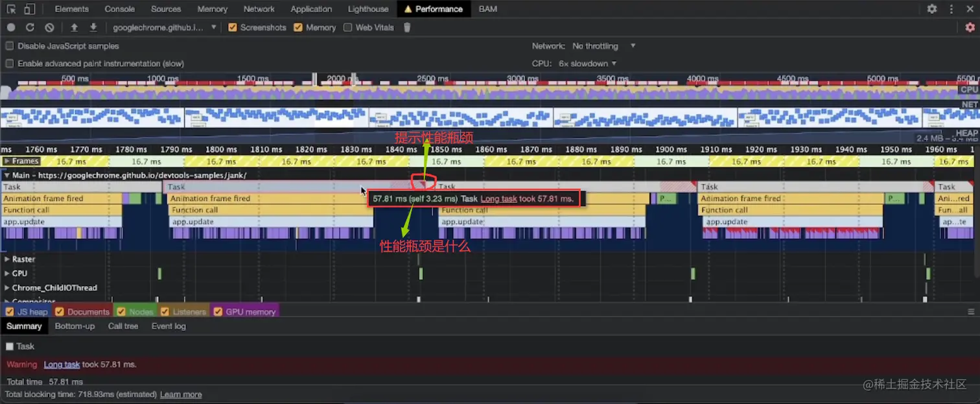Start recording with the record button
Screen dimensions: 980x404
(11, 27)
